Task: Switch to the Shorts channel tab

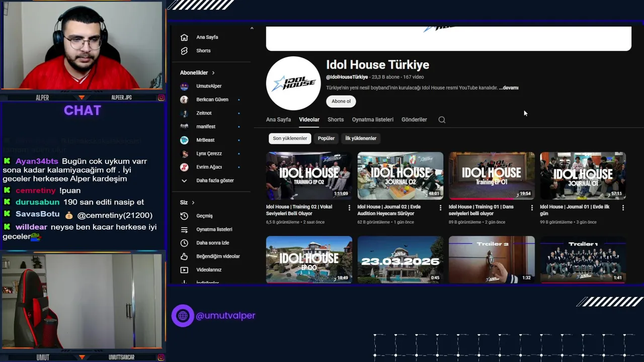Action: click(x=336, y=120)
